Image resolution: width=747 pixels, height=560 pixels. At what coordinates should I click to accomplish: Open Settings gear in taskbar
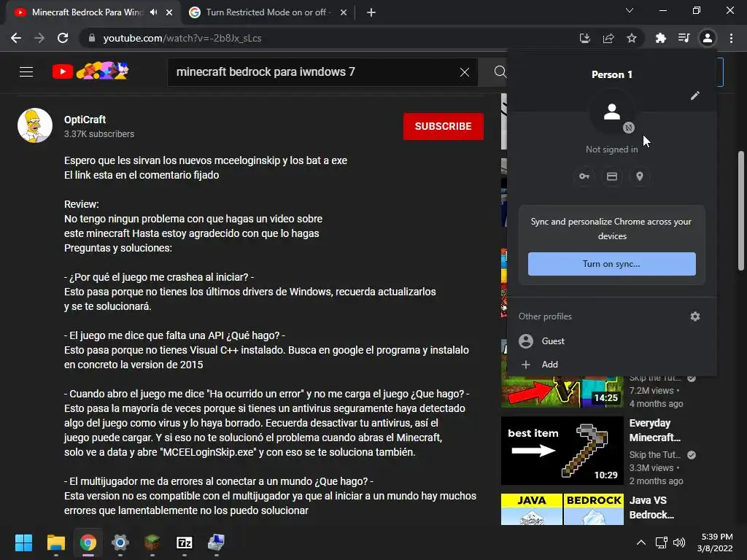[120, 542]
